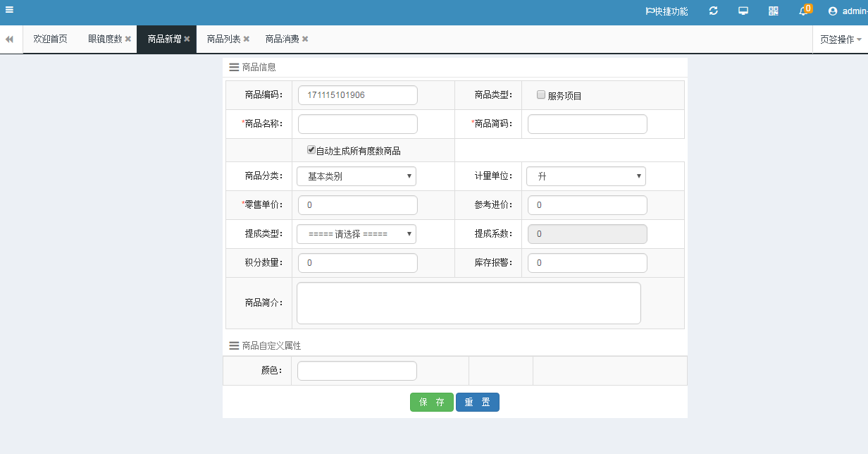Open the 页签操作 menu
This screenshot has height=454, width=868.
point(840,39)
